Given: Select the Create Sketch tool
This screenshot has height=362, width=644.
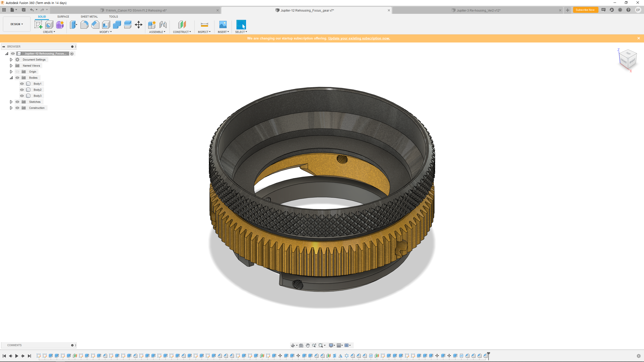Looking at the screenshot, I should 38,25.
